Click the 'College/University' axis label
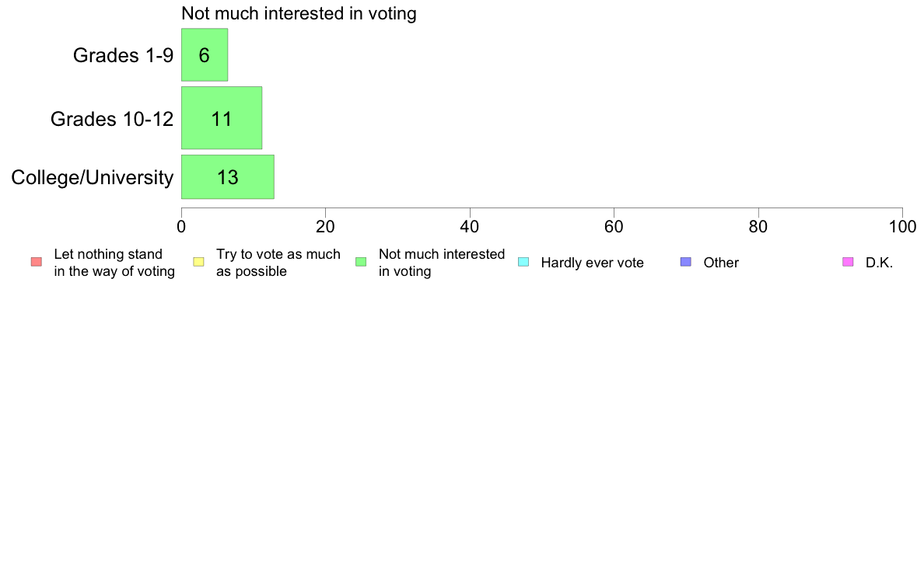Viewport: 924px width, 572px height. (x=93, y=177)
